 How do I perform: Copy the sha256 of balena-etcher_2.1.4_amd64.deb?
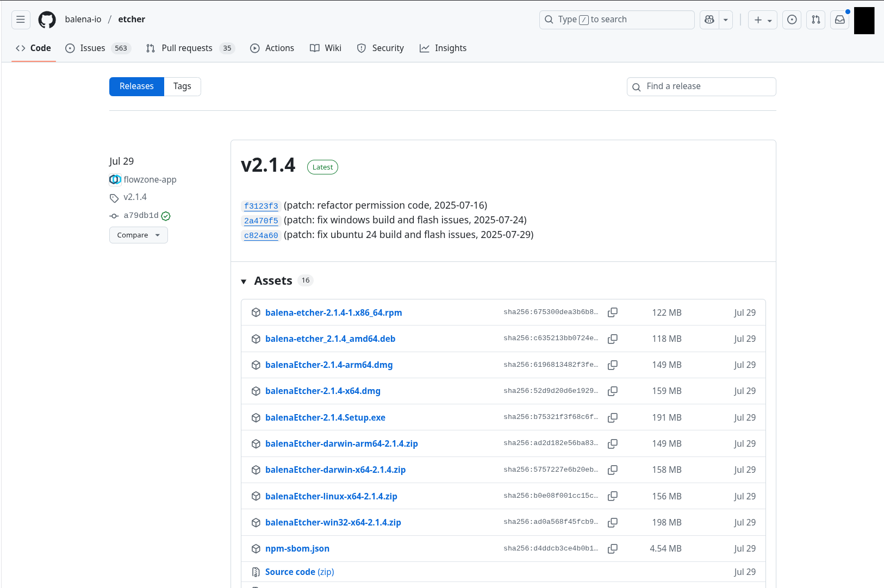[x=612, y=339]
